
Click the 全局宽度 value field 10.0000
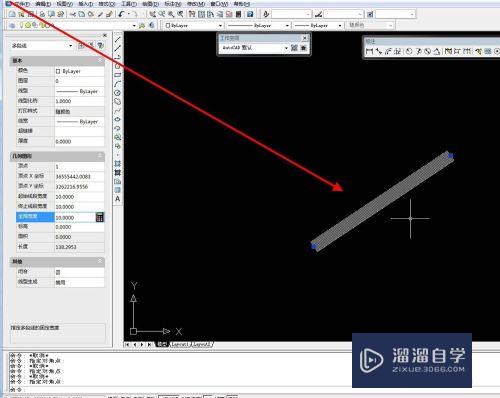75,217
